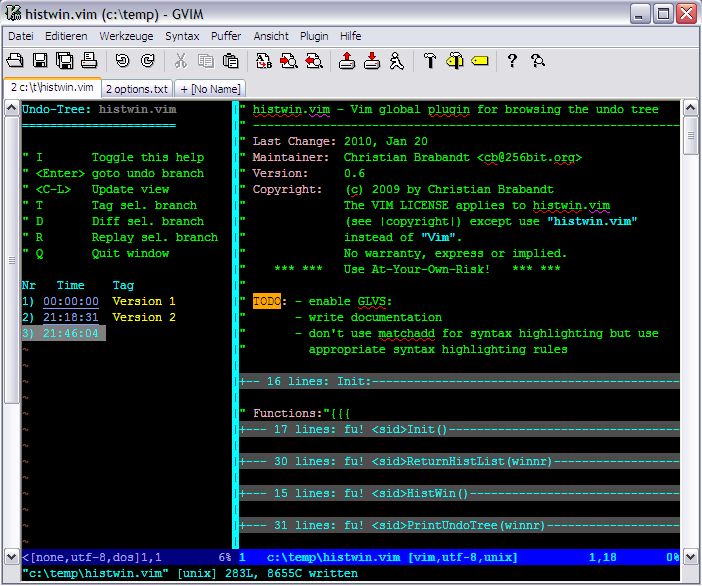Switch to the [No Name] tab
This screenshot has height=586, width=702.
(x=211, y=89)
